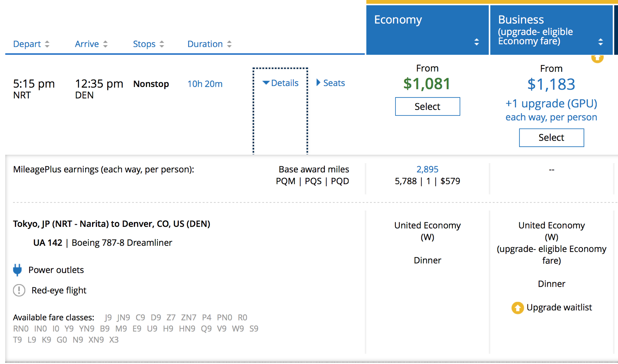Select the $1,081 Economy fare
The height and width of the screenshot is (364, 618).
pos(427,106)
